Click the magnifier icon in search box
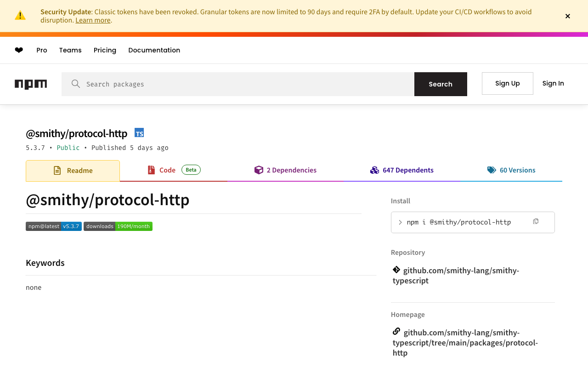The width and height of the screenshot is (588, 368). pos(76,84)
